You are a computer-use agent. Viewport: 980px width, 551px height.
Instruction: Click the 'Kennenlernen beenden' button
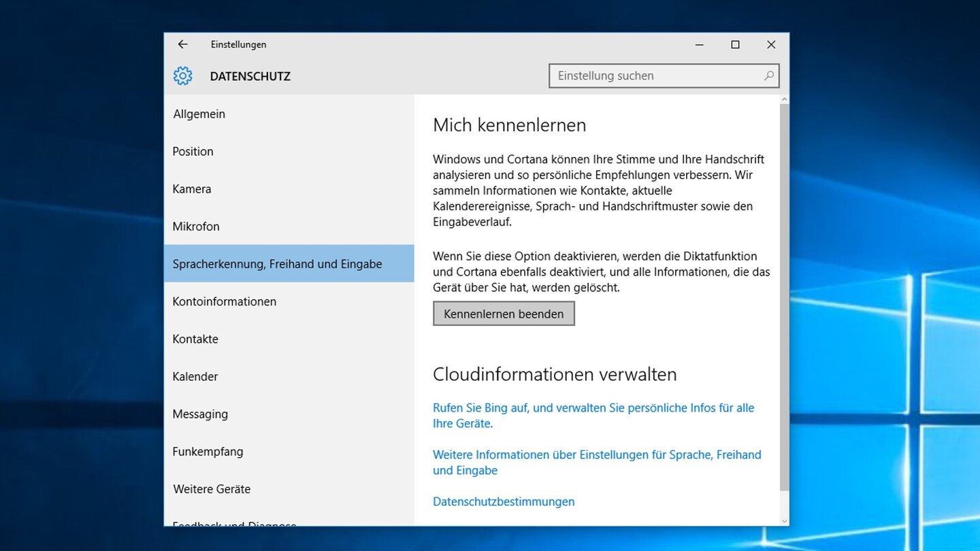pos(504,314)
